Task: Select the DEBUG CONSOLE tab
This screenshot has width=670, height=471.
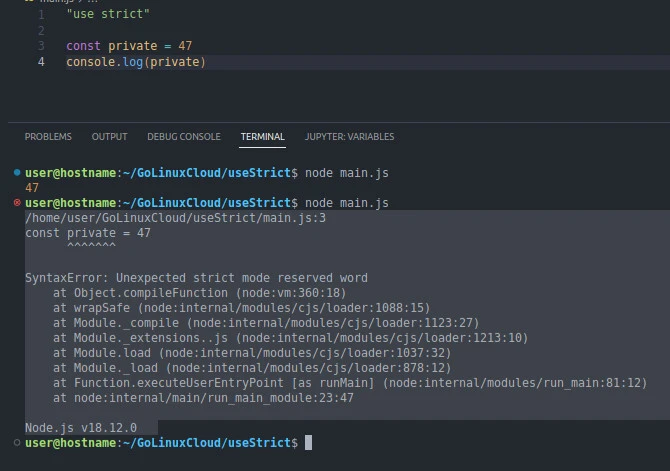Action: pos(184,137)
